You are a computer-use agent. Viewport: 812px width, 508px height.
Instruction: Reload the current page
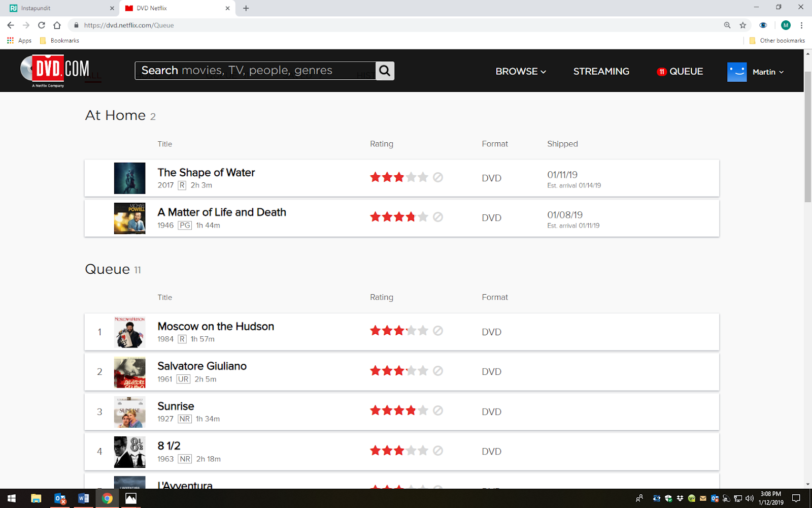[42, 25]
